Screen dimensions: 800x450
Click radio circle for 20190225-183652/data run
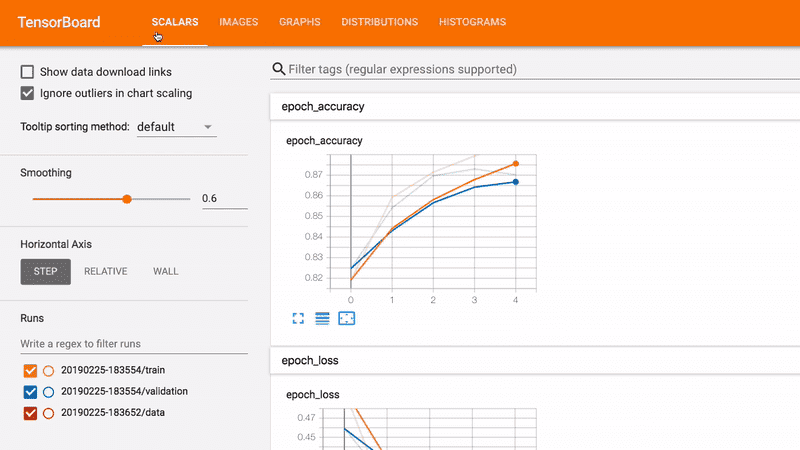click(x=48, y=413)
